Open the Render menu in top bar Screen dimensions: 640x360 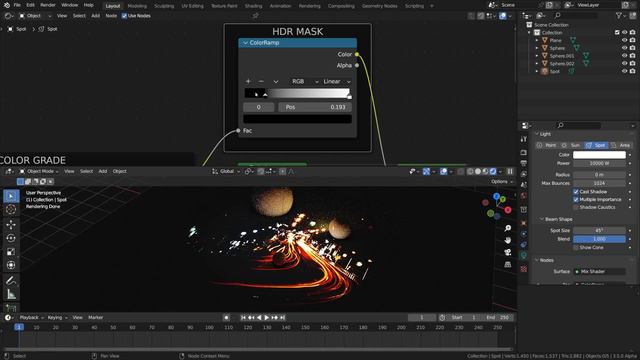(48, 5)
